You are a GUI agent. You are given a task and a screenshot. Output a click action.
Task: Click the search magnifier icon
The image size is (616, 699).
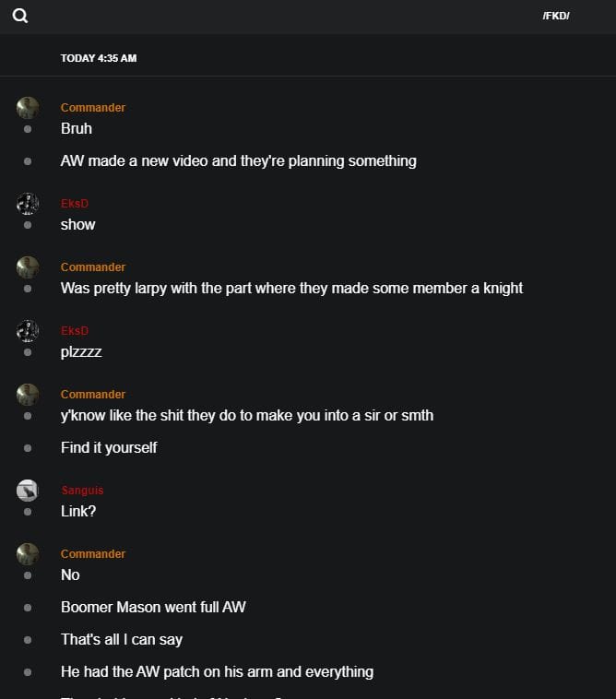pos(20,16)
